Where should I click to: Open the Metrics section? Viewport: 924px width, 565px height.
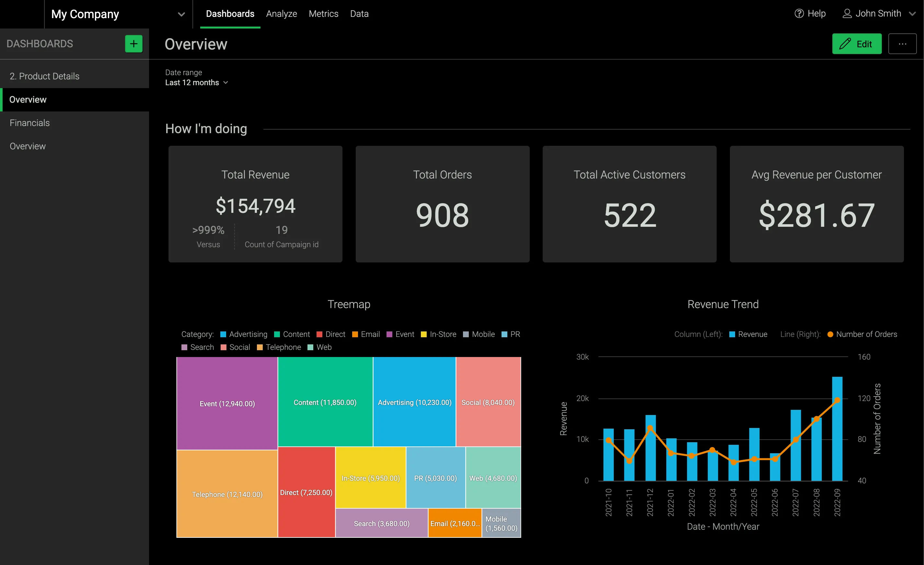[x=323, y=14]
